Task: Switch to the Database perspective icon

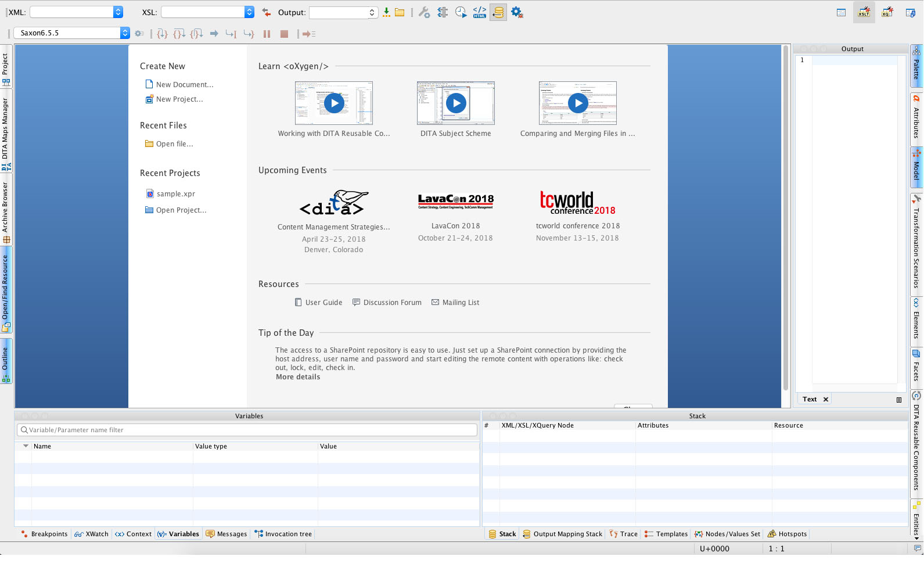Action: (x=911, y=12)
